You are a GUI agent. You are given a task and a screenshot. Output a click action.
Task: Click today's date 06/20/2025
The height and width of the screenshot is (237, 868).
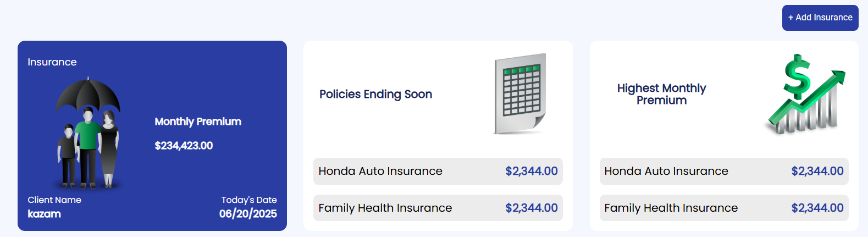(x=248, y=214)
